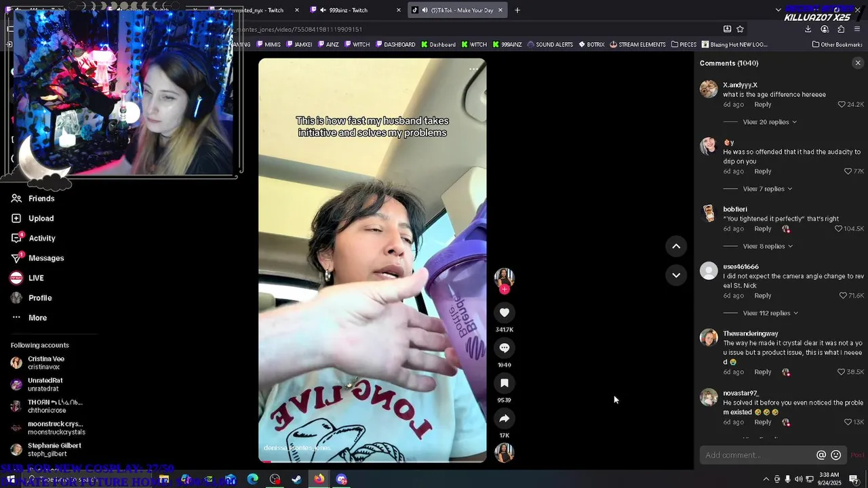Reply to novastar97_'s comment

[763, 422]
